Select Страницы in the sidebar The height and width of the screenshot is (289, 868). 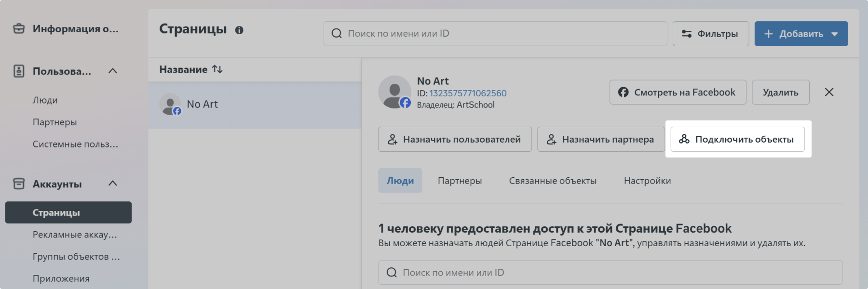(x=68, y=212)
